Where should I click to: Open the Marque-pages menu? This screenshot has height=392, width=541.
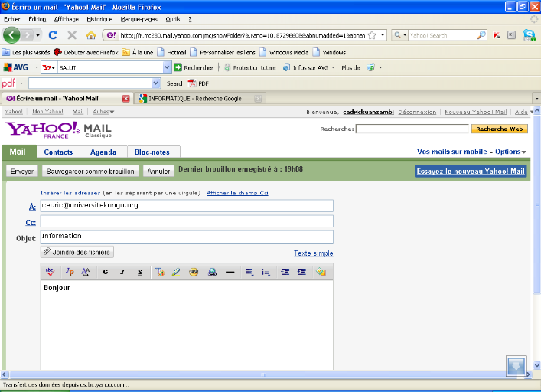click(x=139, y=19)
